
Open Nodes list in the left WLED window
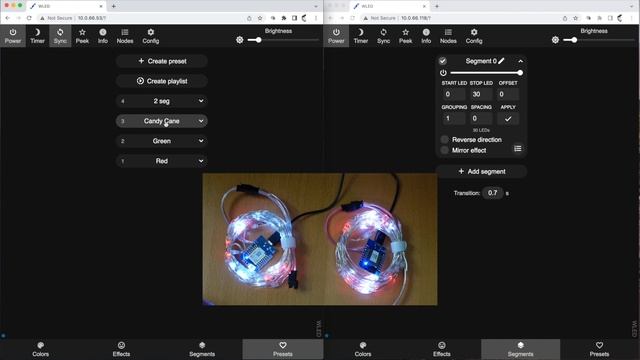pos(125,36)
